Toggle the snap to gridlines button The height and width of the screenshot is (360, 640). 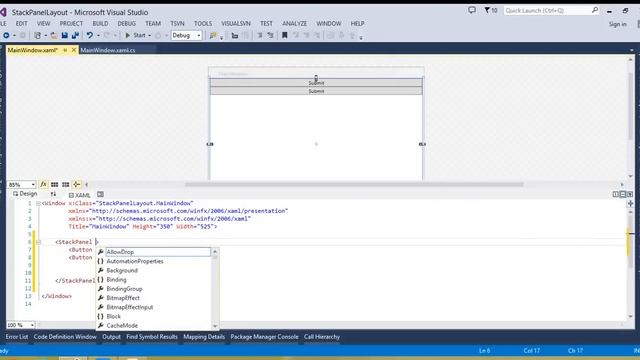(65, 184)
